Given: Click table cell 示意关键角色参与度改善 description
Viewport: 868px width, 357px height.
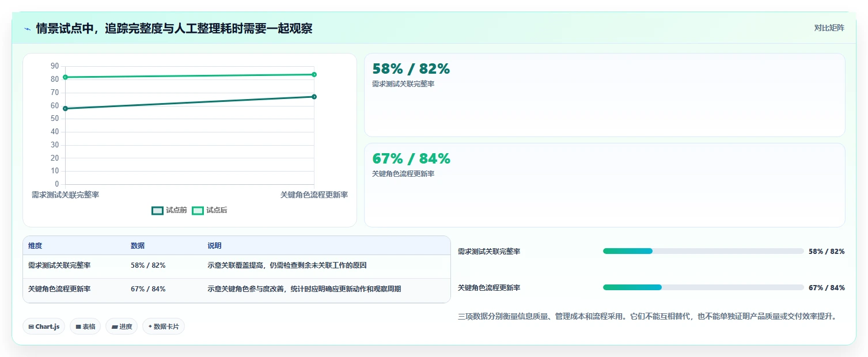Looking at the screenshot, I should 304,289.
